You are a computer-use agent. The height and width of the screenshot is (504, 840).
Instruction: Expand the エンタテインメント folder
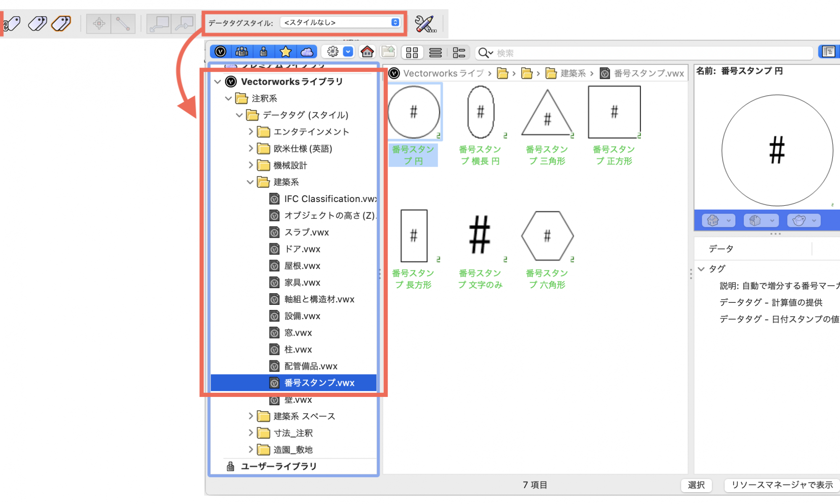(250, 132)
